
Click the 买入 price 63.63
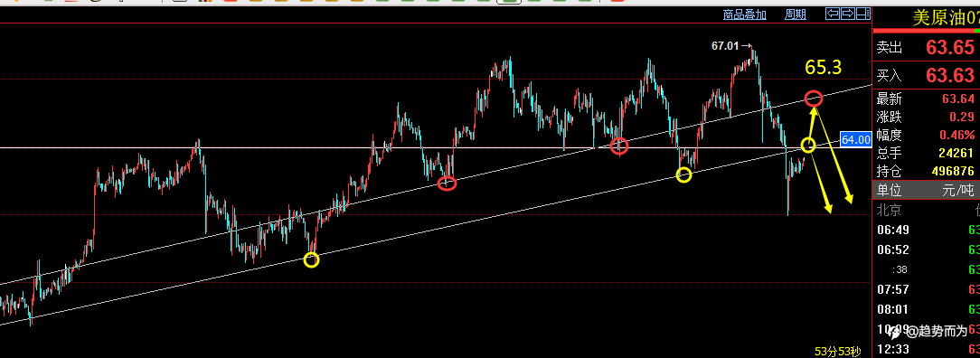pos(950,76)
